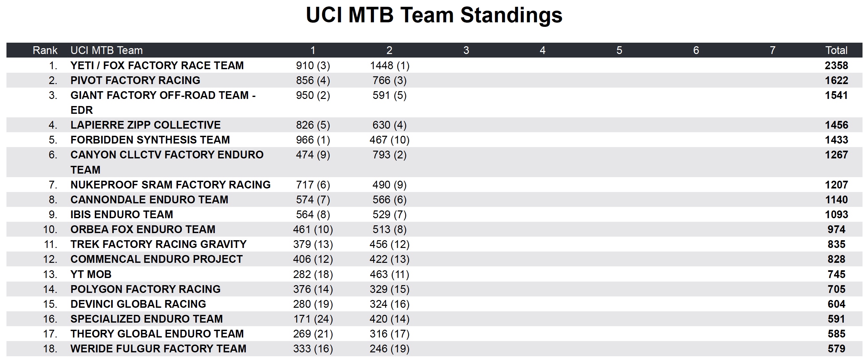Click the round 2 column header
This screenshot has width=868, height=364.
click(389, 50)
